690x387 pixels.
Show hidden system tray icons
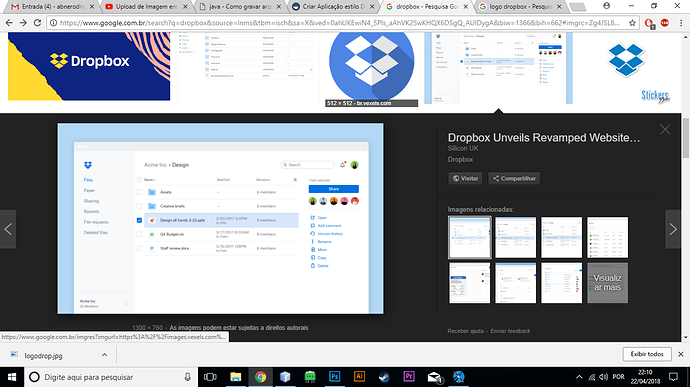tap(579, 377)
